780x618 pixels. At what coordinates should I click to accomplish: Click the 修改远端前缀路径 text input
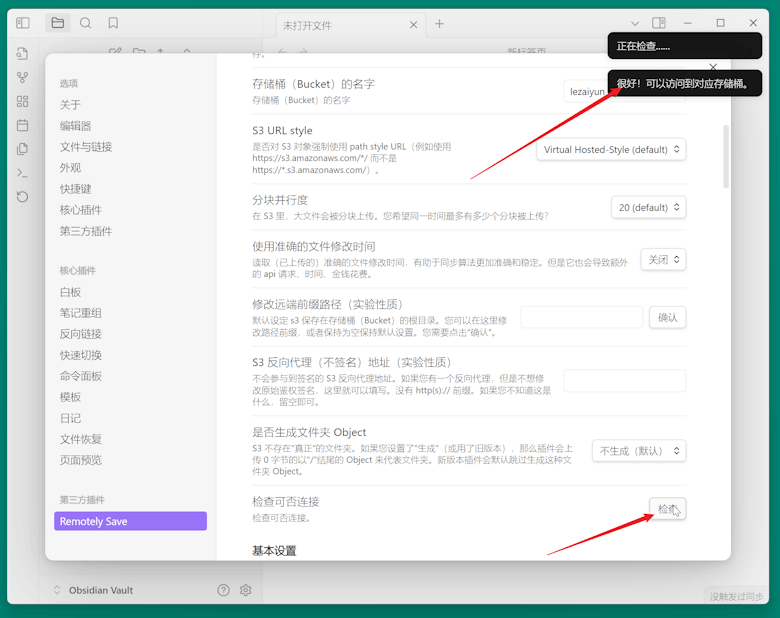[x=581, y=317]
